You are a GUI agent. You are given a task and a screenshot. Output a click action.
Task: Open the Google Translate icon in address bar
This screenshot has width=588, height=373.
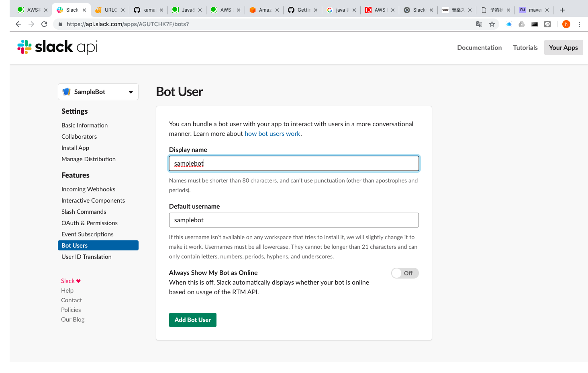tap(479, 24)
